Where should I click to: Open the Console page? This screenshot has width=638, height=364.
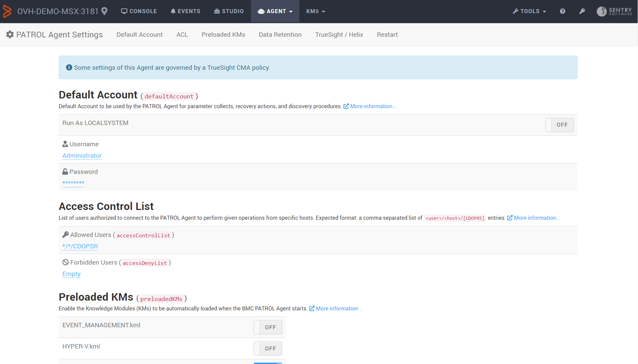139,11
